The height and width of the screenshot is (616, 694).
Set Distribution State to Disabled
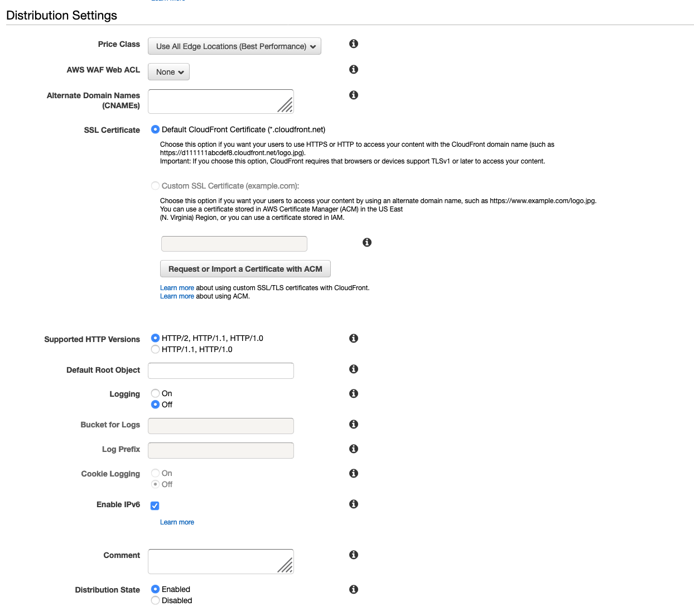point(156,600)
